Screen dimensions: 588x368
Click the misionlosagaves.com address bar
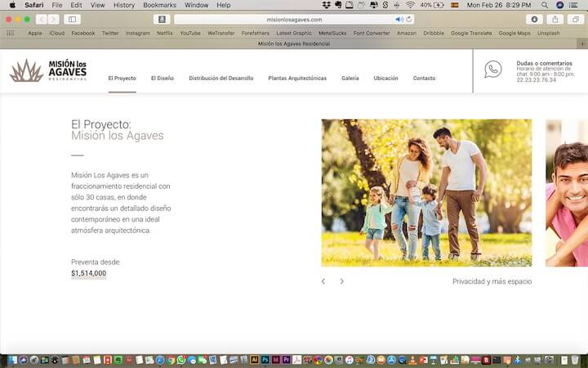[294, 19]
